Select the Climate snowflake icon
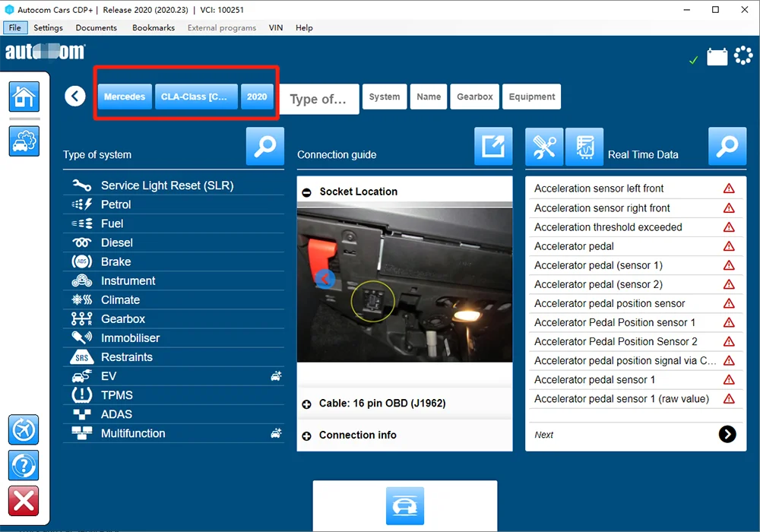Viewport: 760px width, 532px height. pyautogui.click(x=81, y=299)
